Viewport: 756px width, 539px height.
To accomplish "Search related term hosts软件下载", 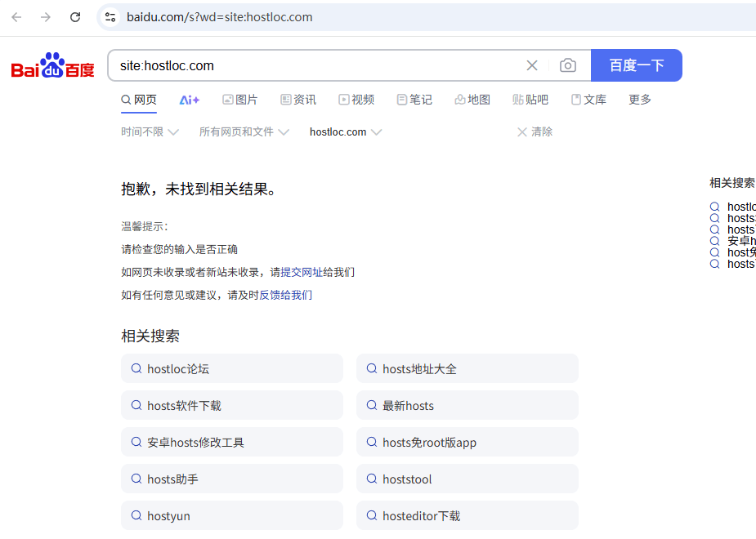I will [x=232, y=406].
